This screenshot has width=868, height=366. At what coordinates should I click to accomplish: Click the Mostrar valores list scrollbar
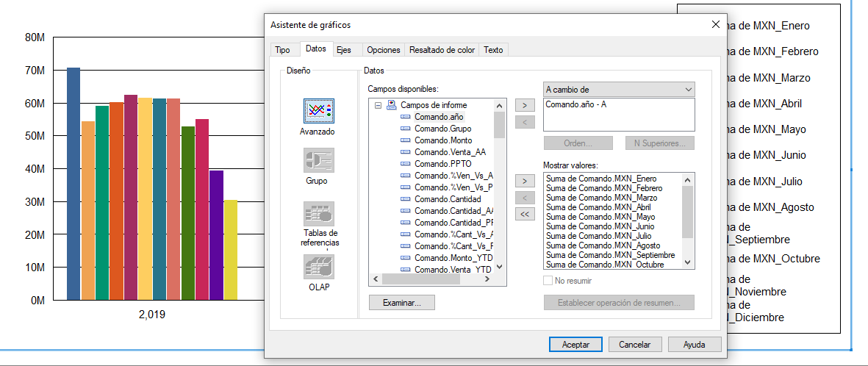[687, 220]
